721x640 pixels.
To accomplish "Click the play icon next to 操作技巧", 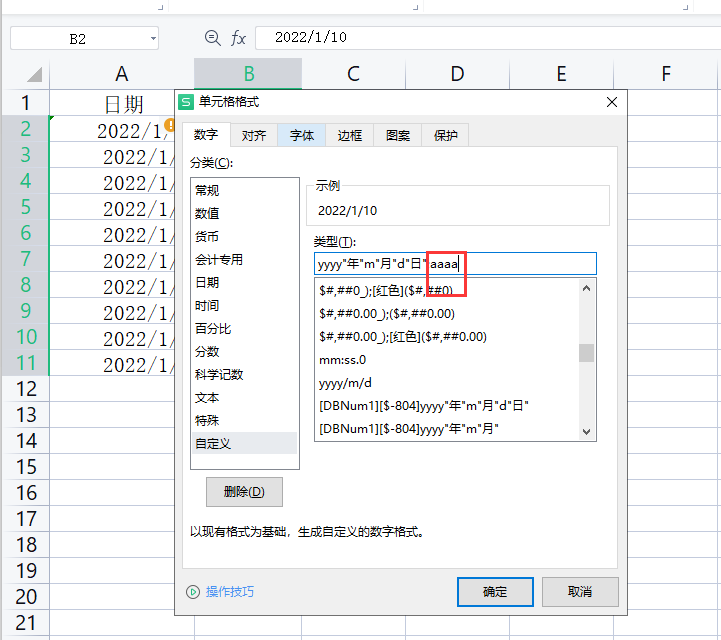I will 193,592.
